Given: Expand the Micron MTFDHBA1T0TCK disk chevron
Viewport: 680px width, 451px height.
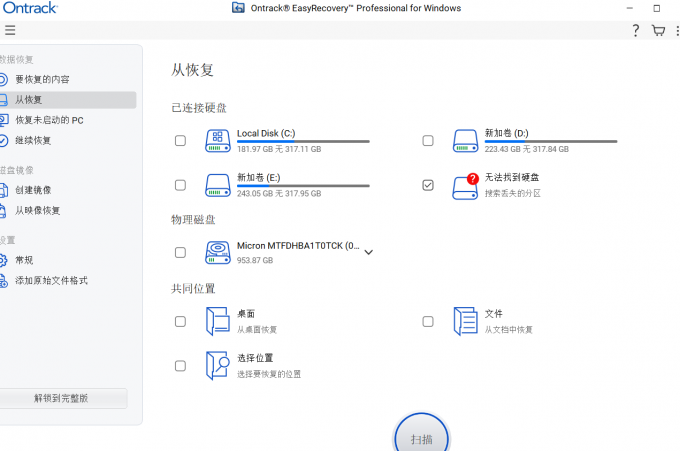Looking at the screenshot, I should (368, 252).
